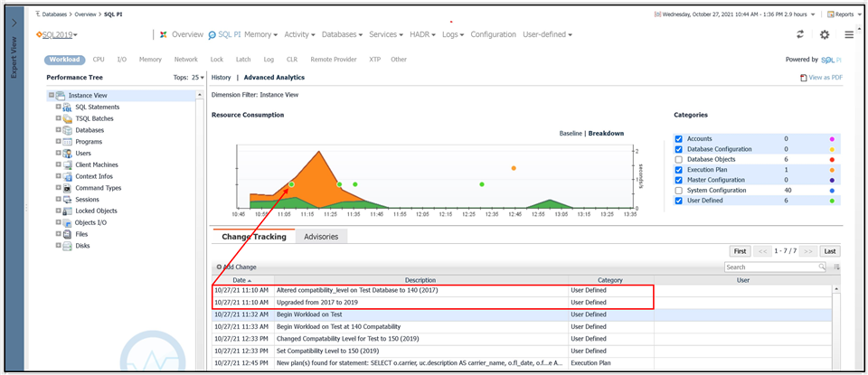The height and width of the screenshot is (375, 868).
Task: Click the SQL Statements tree icon
Action: [x=67, y=108]
